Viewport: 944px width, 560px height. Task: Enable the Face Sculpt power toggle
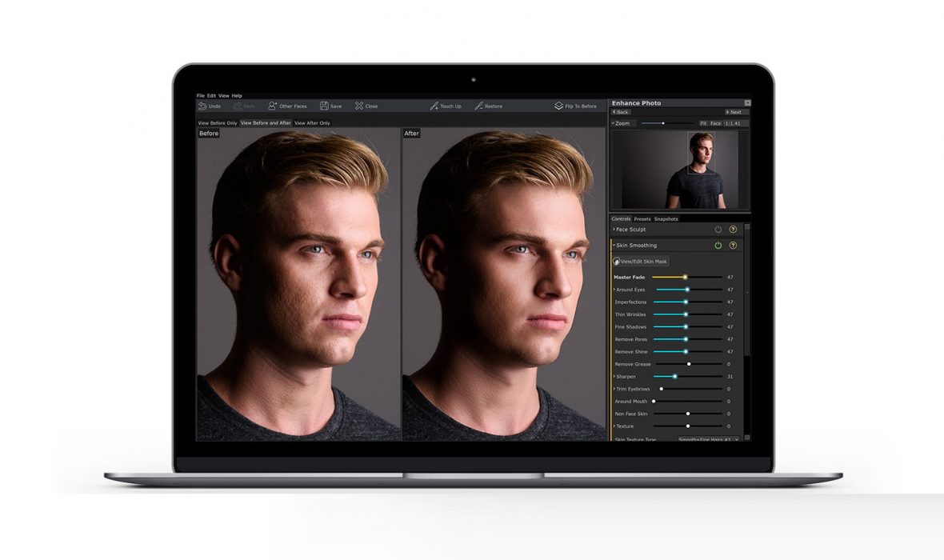718,230
